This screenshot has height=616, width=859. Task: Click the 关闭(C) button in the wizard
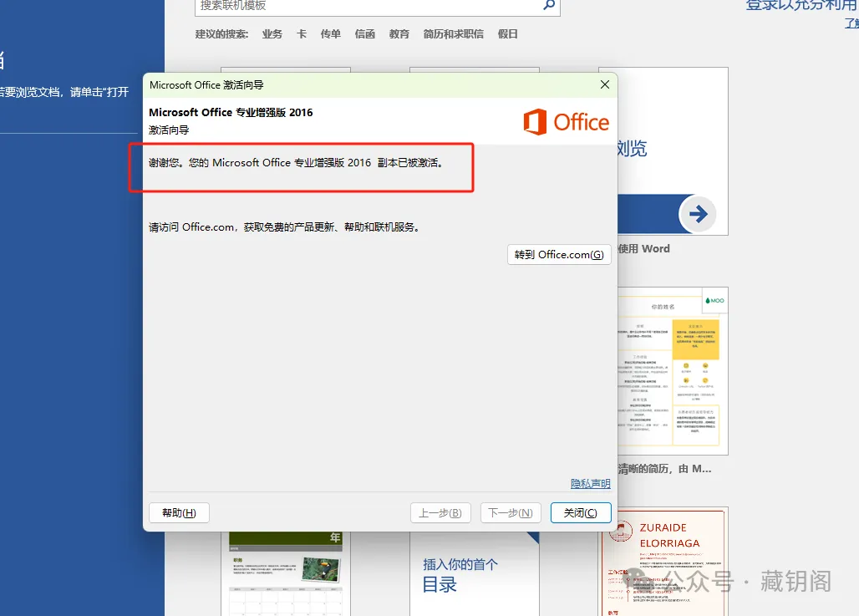click(x=581, y=513)
